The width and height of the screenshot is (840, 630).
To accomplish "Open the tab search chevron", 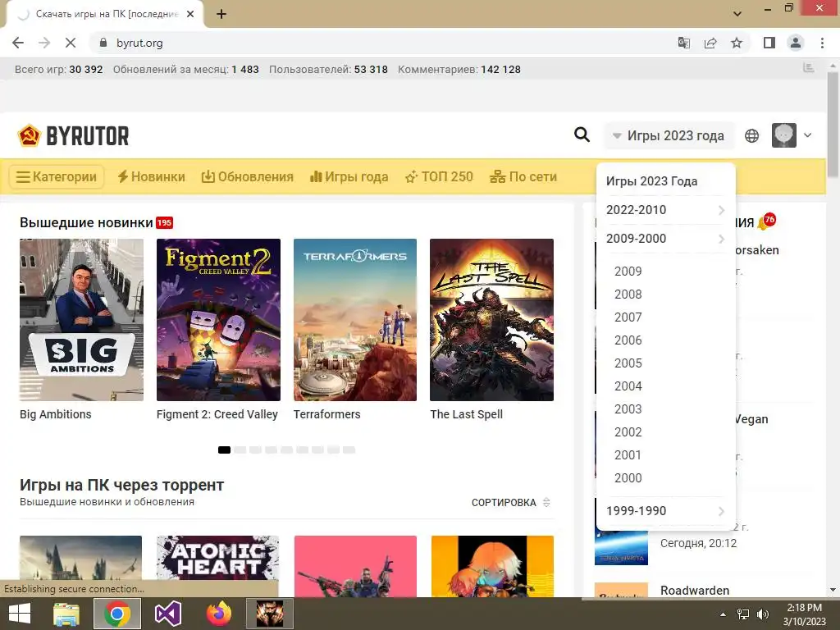I will [737, 14].
